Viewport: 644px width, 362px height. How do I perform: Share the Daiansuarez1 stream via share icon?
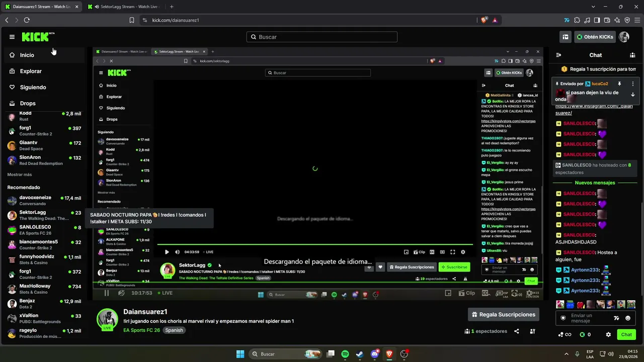pos(517,331)
